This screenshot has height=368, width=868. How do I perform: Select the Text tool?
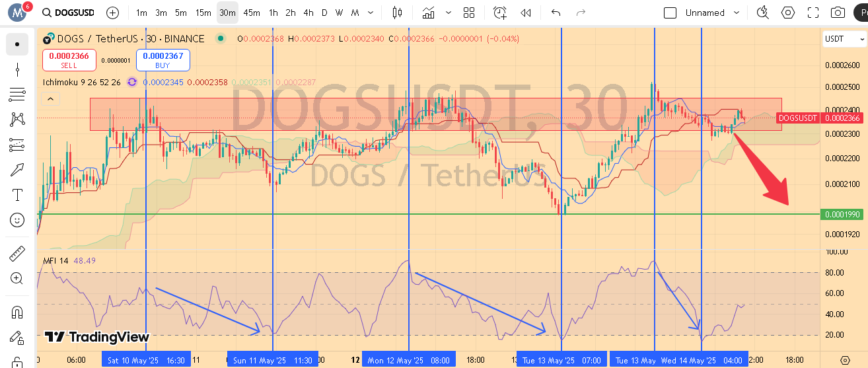coord(17,195)
